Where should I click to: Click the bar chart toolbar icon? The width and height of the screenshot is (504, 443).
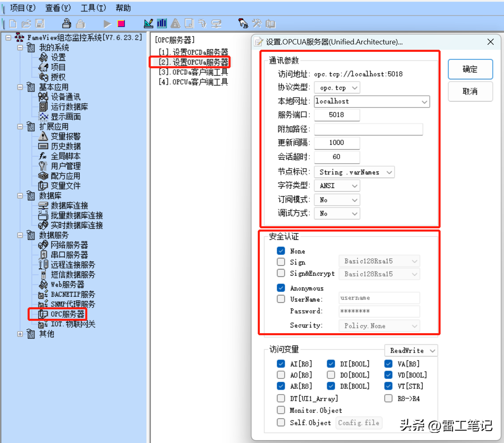pos(162,23)
